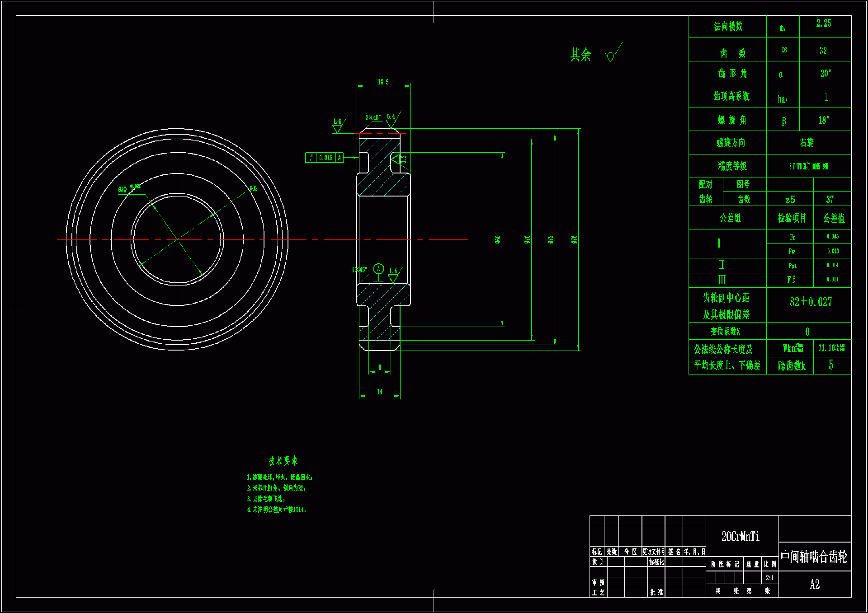
Task: Select the 20CrMnTi material cell
Action: [x=741, y=536]
